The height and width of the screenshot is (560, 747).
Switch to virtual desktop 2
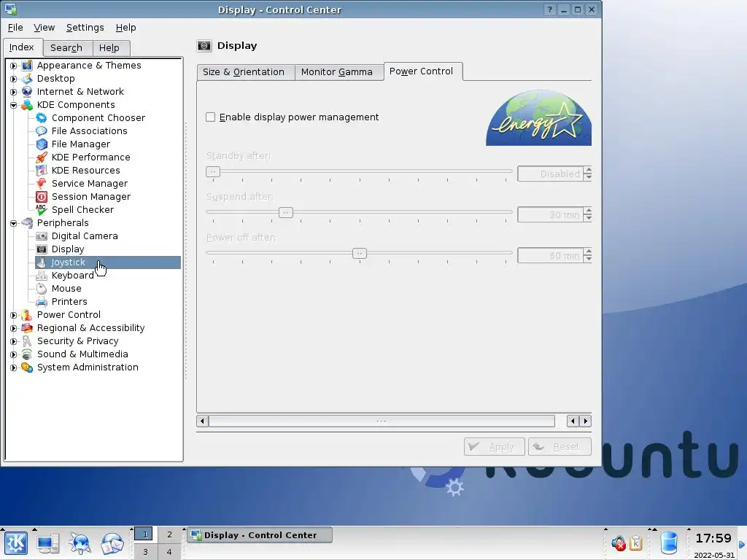169,534
